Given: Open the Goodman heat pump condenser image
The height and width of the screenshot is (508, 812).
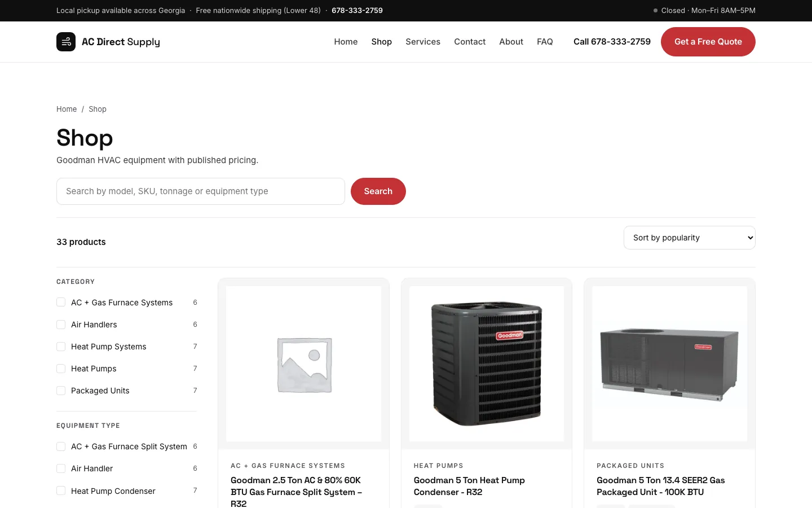Looking at the screenshot, I should click(x=487, y=364).
